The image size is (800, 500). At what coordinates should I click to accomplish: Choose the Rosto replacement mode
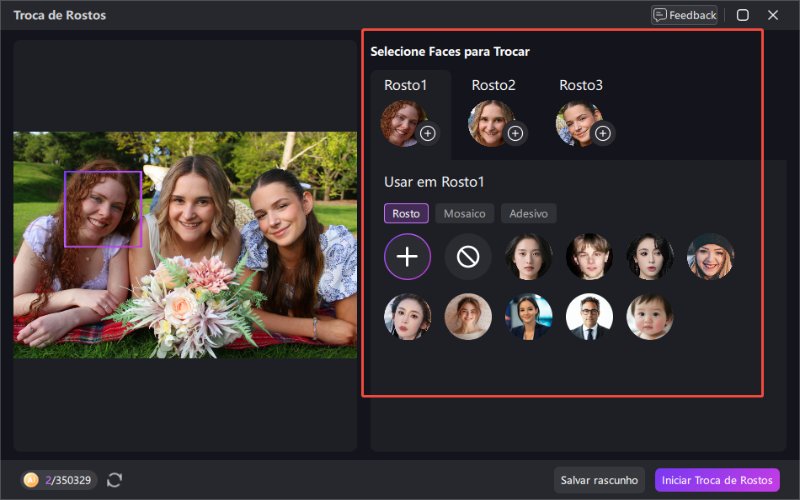click(406, 213)
